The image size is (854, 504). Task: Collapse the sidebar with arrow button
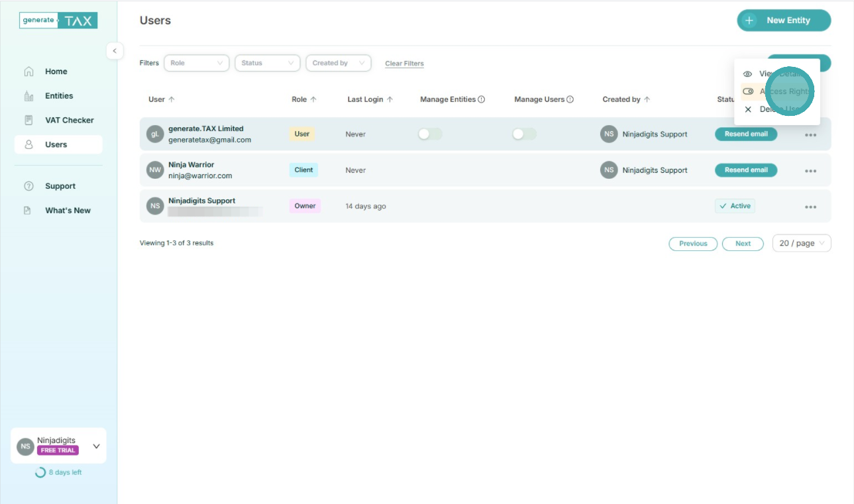point(114,51)
